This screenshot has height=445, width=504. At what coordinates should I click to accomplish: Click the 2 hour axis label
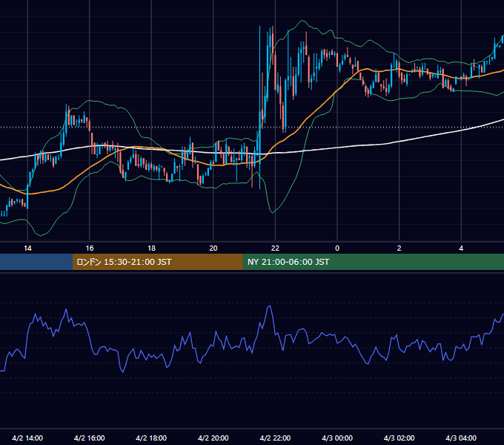pos(399,248)
